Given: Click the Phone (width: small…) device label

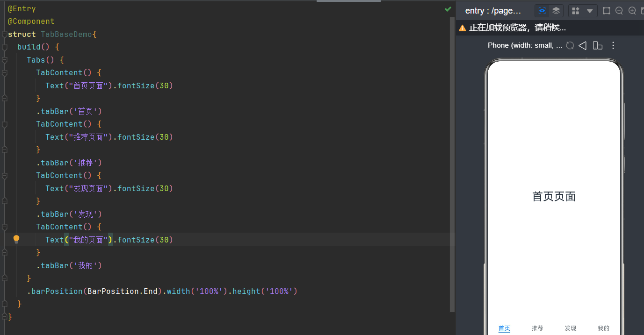Looking at the screenshot, I should pyautogui.click(x=525, y=45).
